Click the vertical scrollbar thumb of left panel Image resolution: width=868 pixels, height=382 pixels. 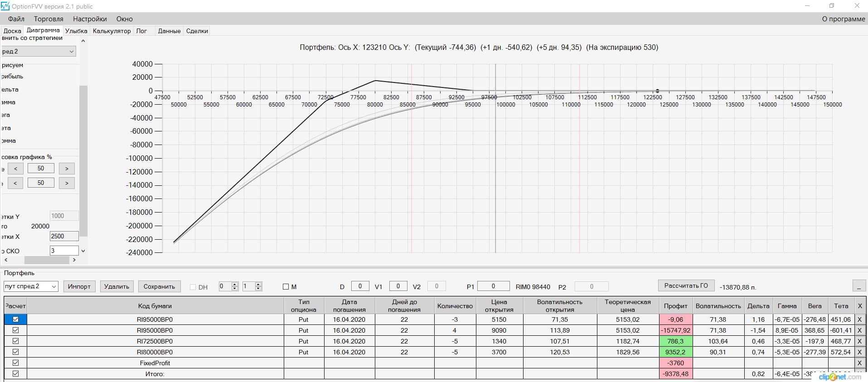tap(83, 160)
